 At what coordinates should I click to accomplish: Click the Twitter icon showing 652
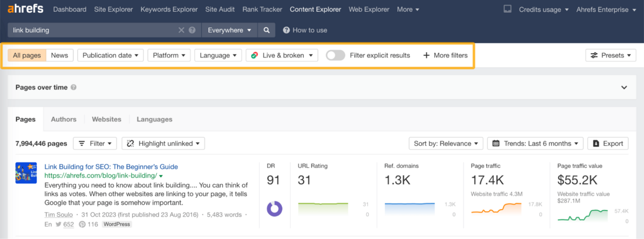click(x=57, y=224)
